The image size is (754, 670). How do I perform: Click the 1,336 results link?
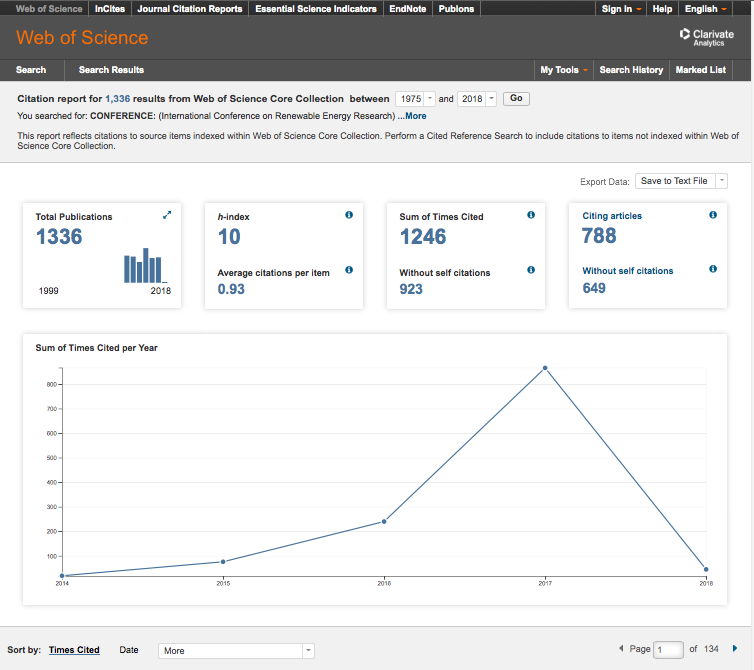point(118,99)
